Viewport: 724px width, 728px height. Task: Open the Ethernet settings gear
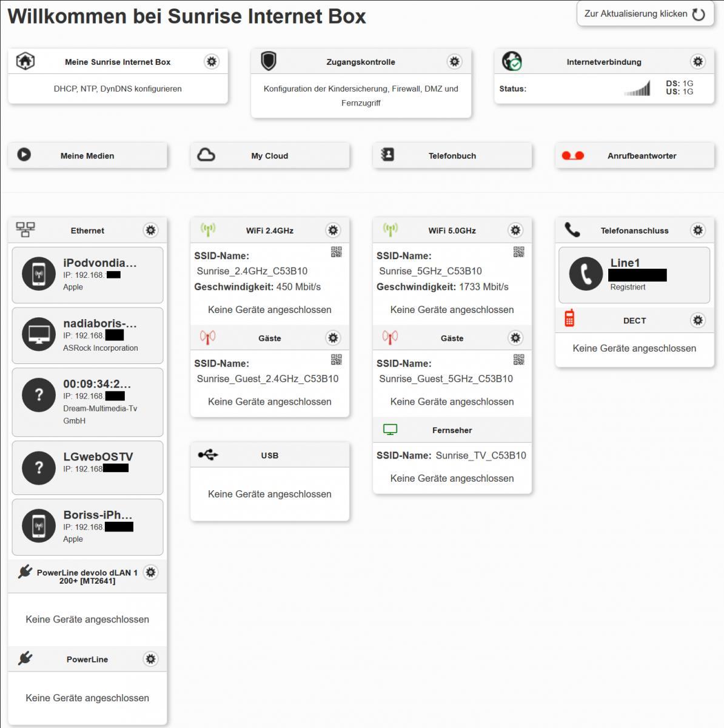tap(150, 230)
